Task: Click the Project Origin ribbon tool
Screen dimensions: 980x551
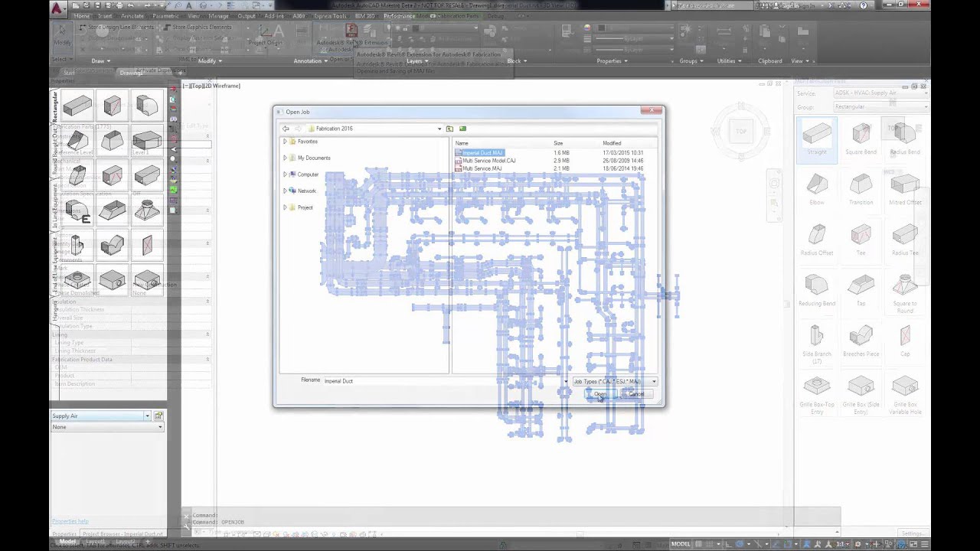Action: [265, 35]
